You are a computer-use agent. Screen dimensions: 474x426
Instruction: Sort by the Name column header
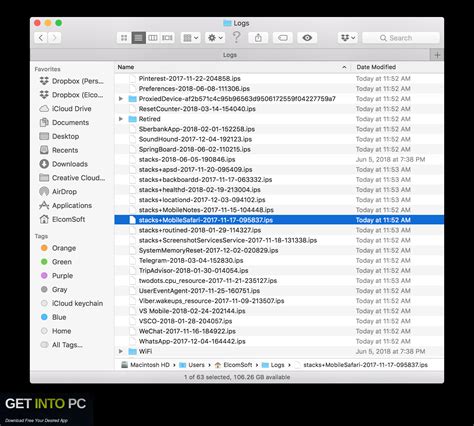126,67
